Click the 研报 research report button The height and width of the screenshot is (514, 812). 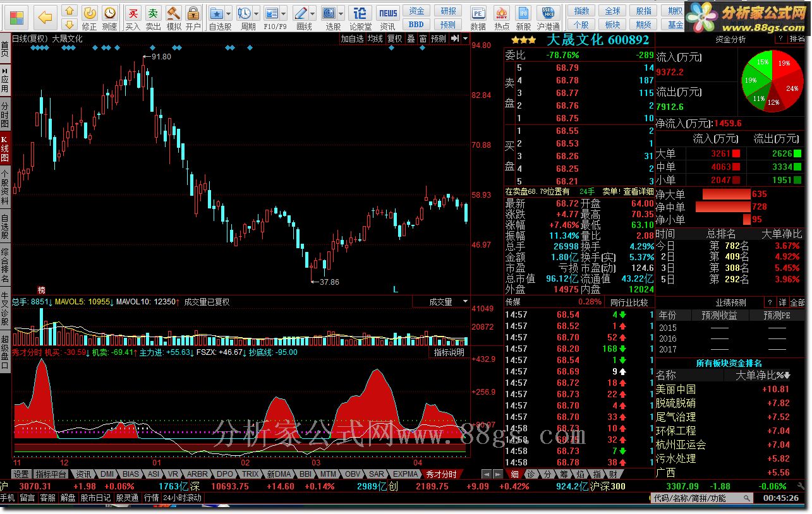[x=448, y=11]
